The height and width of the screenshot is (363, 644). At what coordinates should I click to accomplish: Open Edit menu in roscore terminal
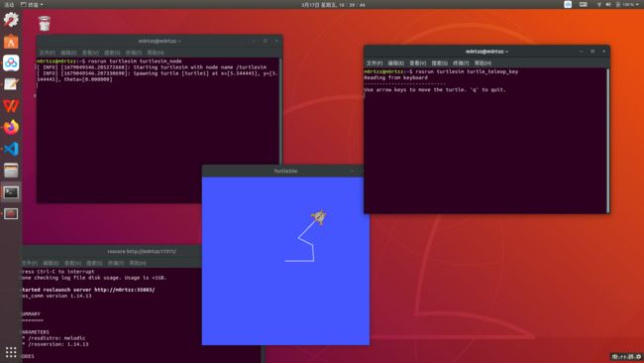coord(51,263)
